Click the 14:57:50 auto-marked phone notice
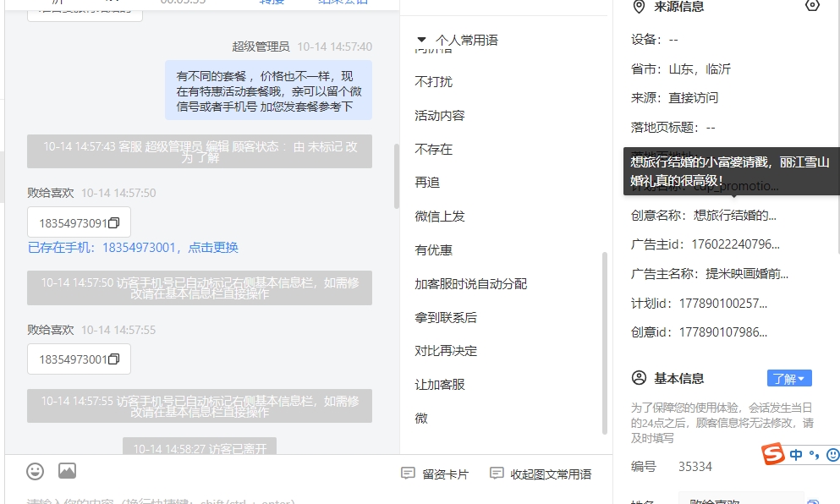 (x=200, y=288)
